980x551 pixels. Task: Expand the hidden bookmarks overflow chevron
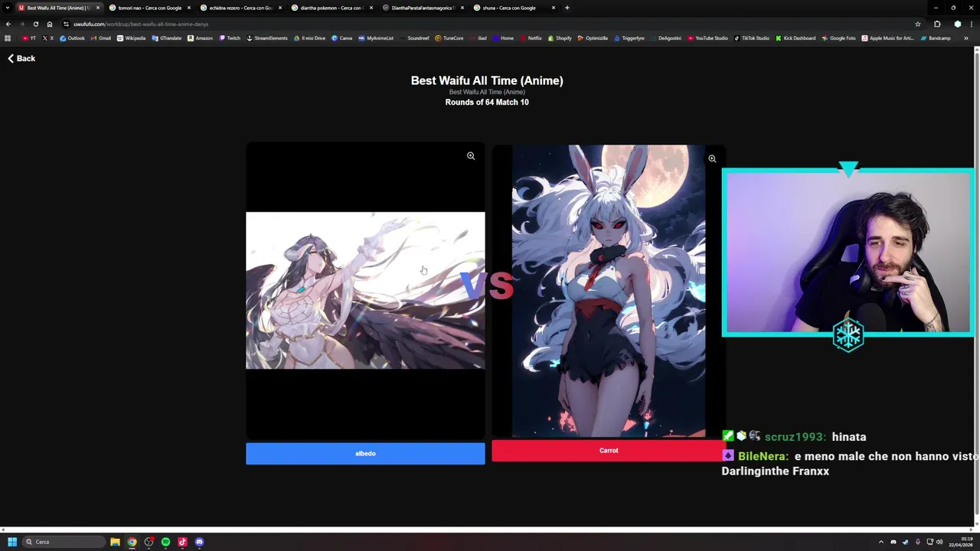965,38
